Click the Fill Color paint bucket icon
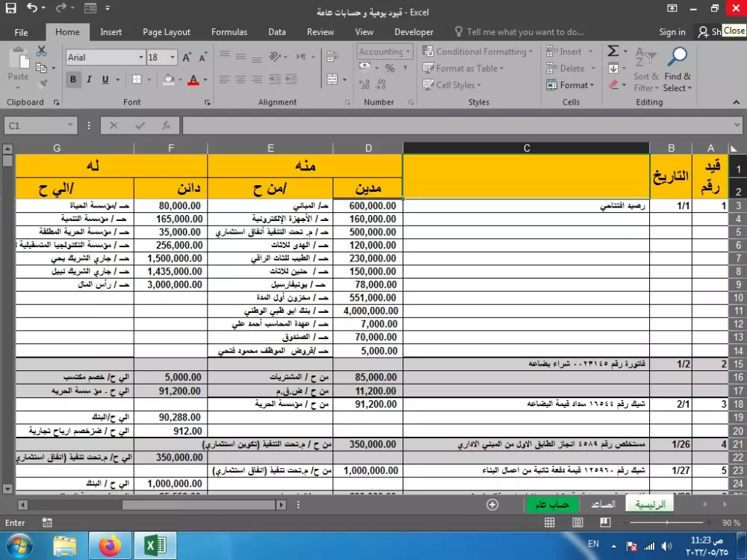Viewport: 747px width, 560px height. [x=168, y=80]
